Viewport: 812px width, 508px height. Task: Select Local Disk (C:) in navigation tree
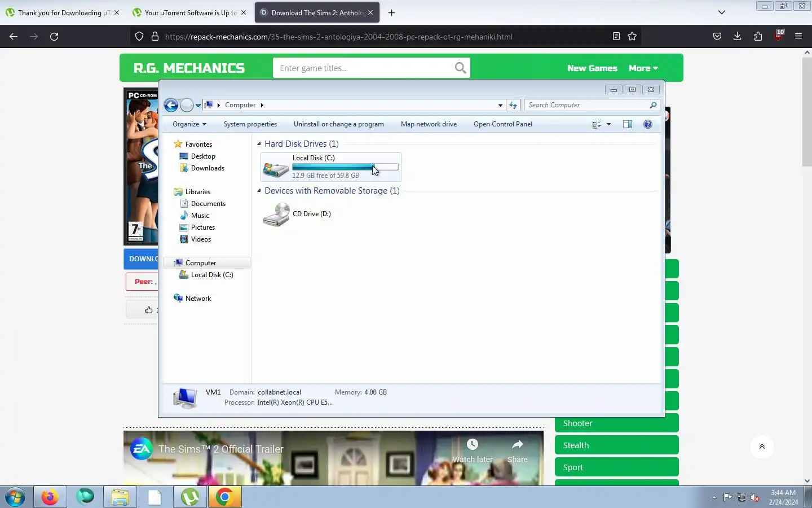211,275
